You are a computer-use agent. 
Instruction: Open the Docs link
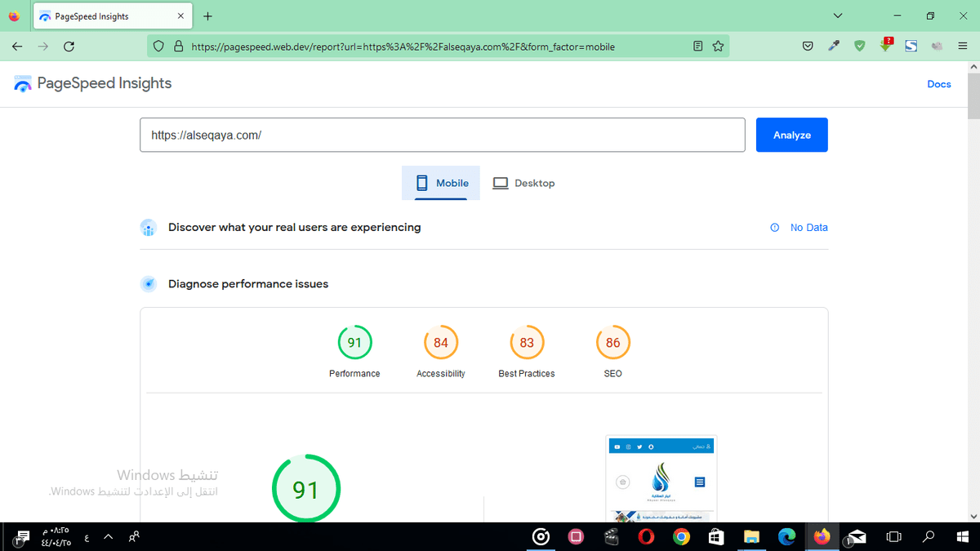point(939,84)
